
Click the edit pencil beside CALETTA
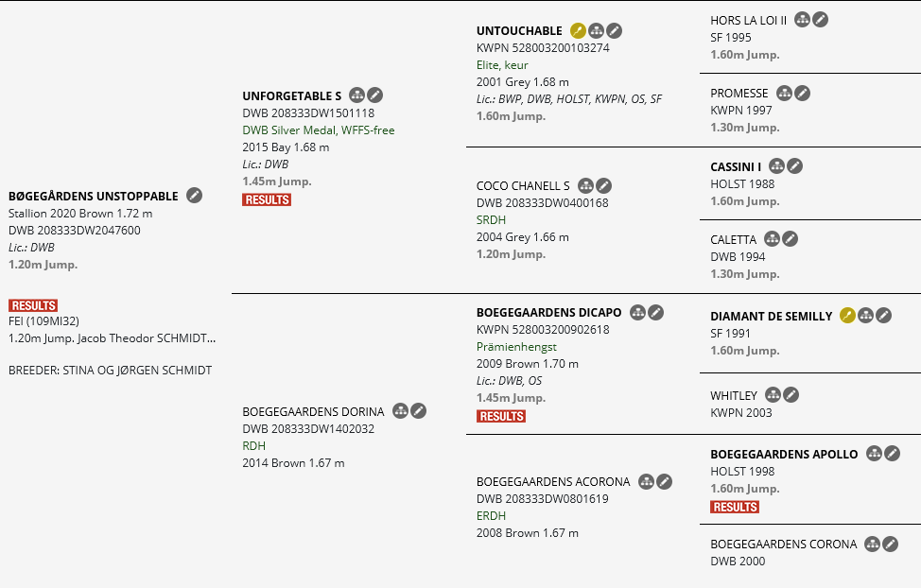point(791,239)
